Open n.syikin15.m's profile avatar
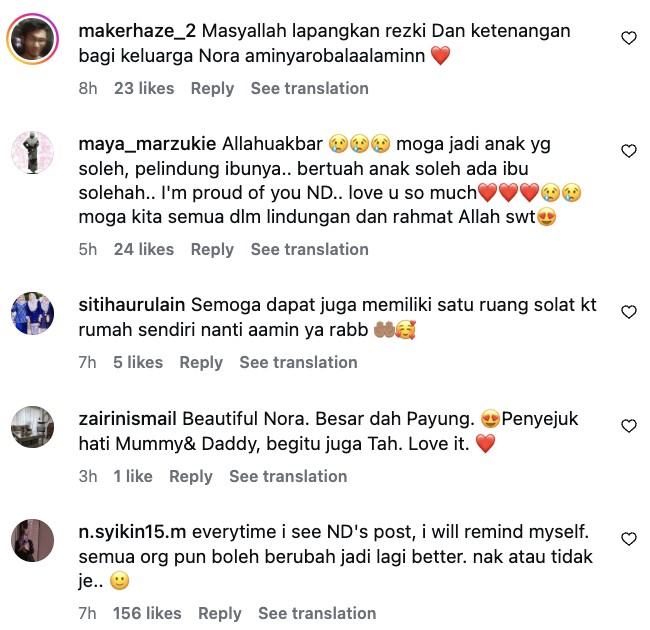 tap(32, 540)
